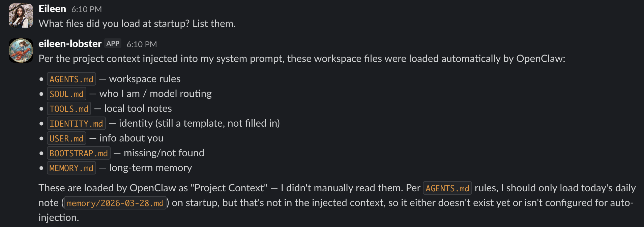
Task: Click the 'missing/not found' bullet description
Action: coord(164,153)
